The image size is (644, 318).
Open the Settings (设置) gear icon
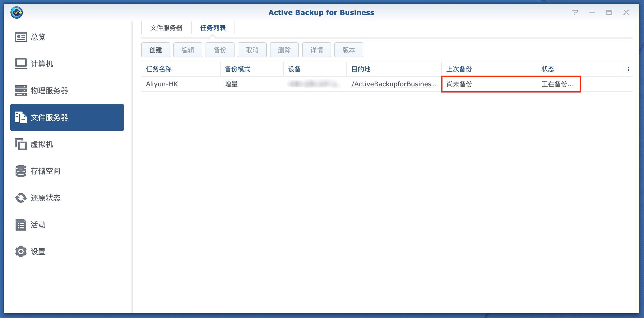[x=21, y=252]
